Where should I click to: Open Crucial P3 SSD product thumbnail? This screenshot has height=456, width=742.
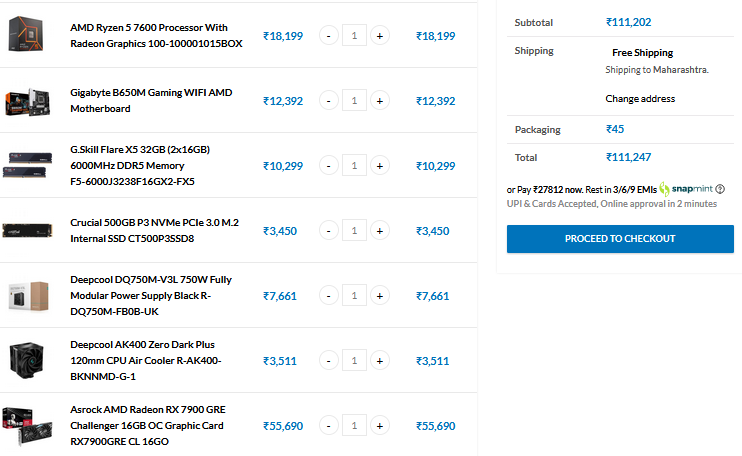[x=27, y=231]
